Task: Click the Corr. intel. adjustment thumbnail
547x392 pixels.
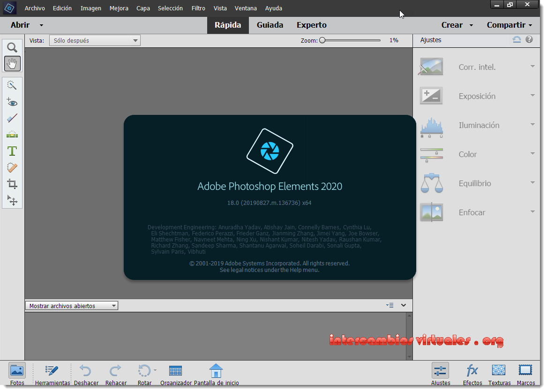Action: point(432,67)
